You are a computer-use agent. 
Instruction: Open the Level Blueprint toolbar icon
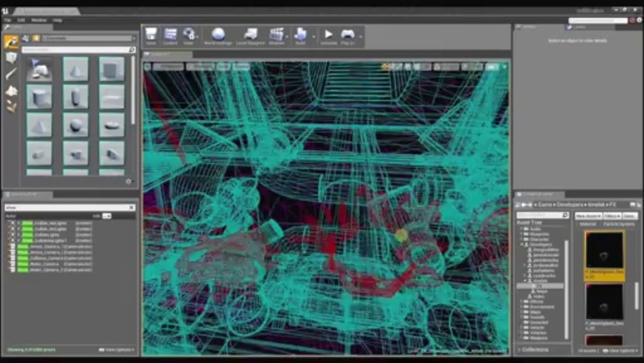250,36
